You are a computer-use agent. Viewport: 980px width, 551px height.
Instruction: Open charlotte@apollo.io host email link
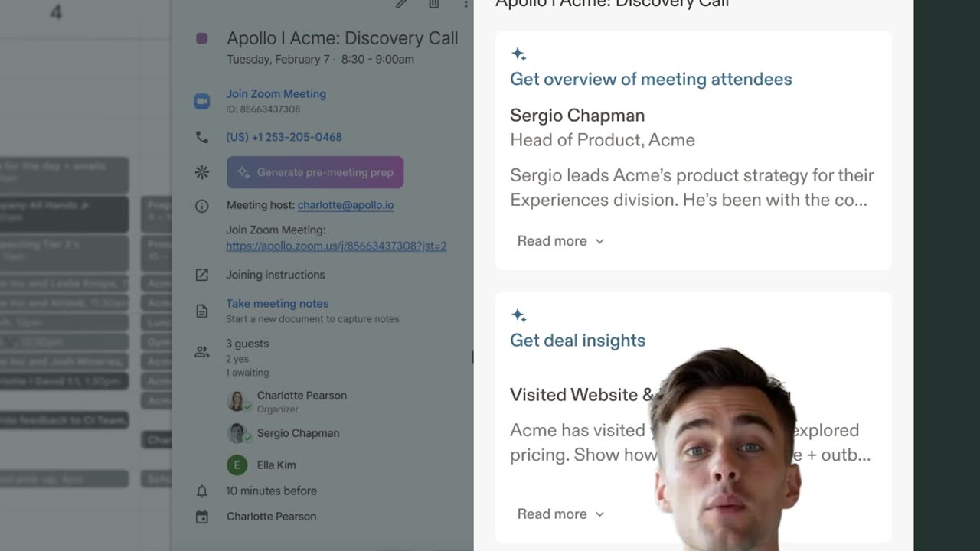(x=345, y=205)
